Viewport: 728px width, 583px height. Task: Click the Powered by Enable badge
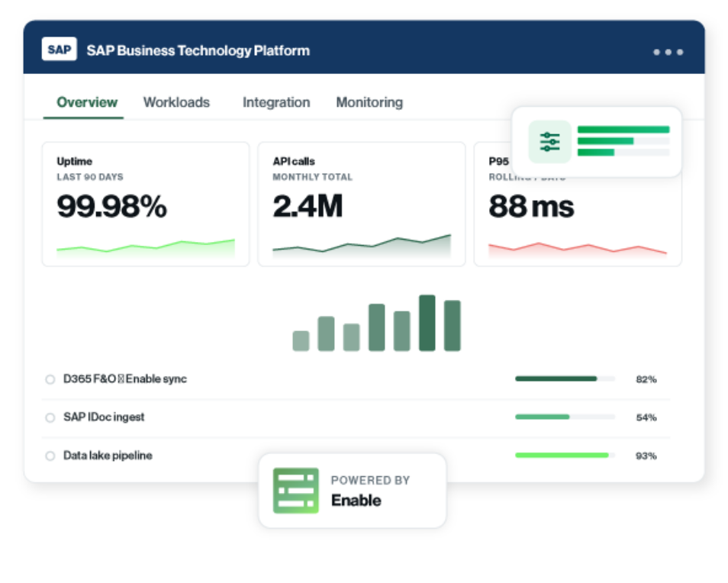pyautogui.click(x=353, y=491)
